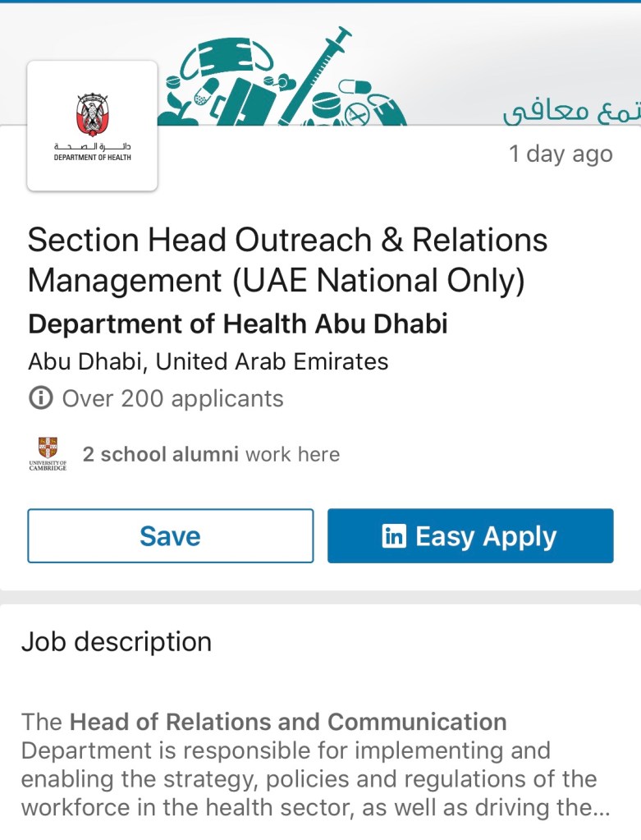View the 2 school alumni who work here
641x840 pixels.
click(x=211, y=454)
